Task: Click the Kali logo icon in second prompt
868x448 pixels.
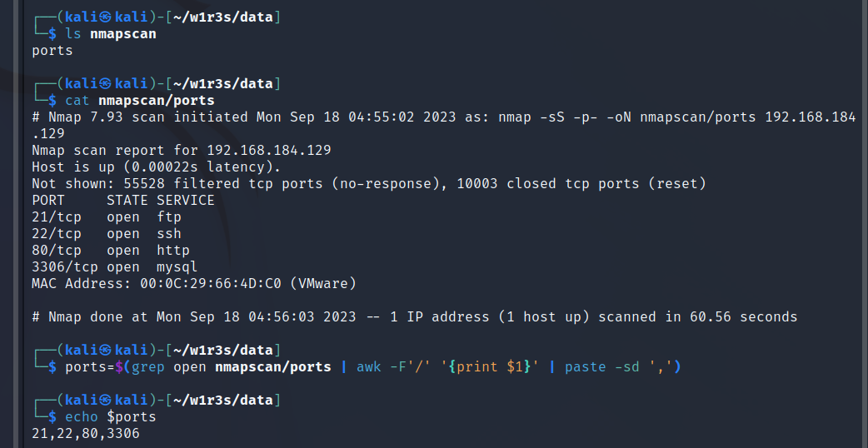Action: 107,83
